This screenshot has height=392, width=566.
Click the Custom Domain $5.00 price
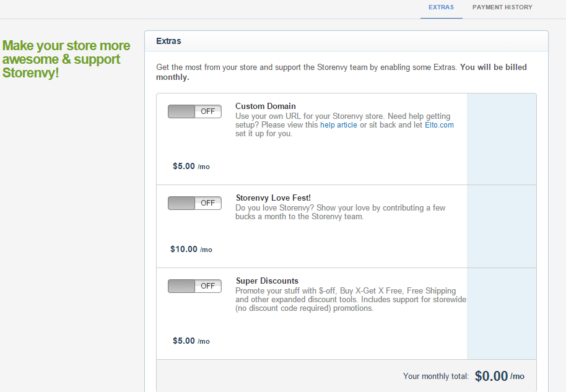click(185, 167)
